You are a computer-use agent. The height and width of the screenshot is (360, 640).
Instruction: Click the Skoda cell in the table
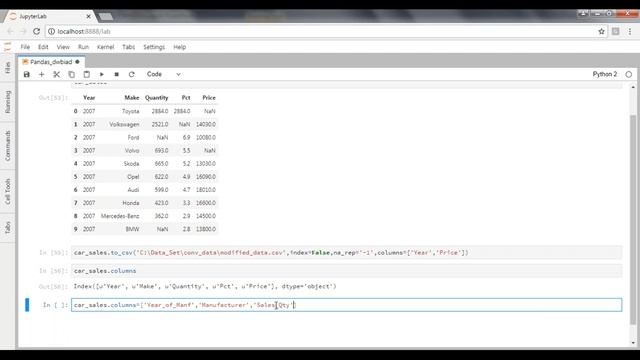131,164
